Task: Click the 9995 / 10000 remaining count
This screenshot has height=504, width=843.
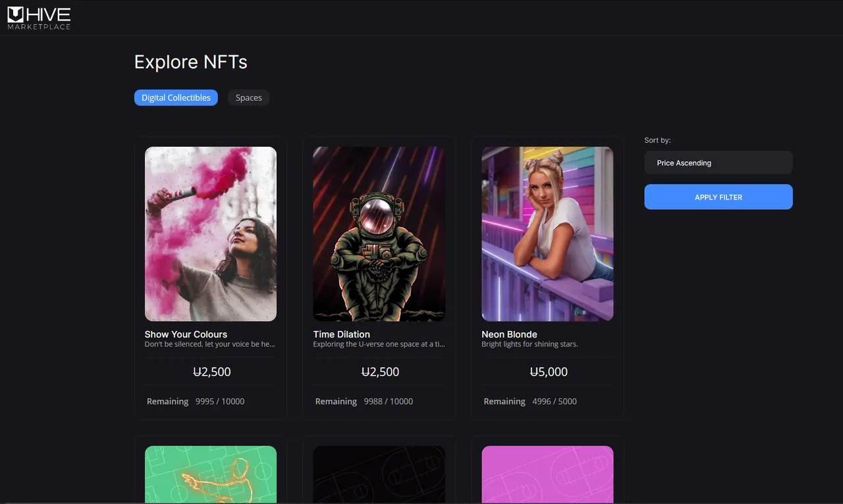Action: 220,401
